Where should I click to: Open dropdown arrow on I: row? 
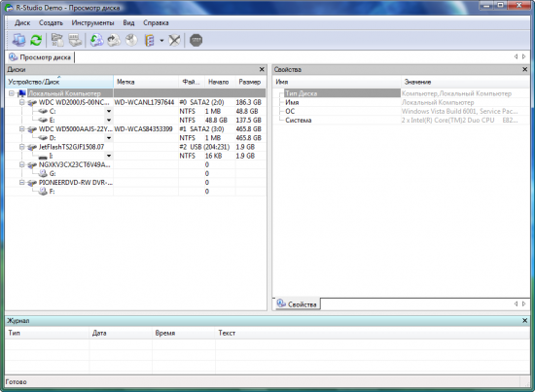point(109,156)
